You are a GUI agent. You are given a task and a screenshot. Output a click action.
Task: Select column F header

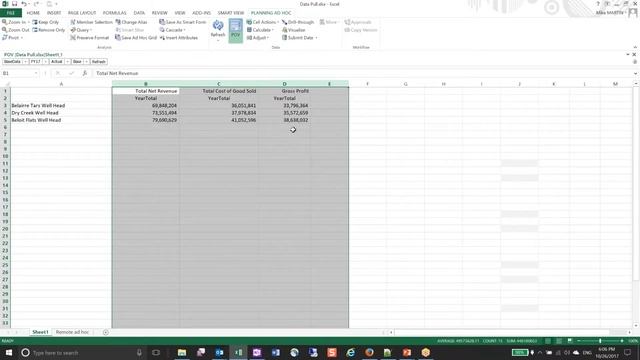(367, 84)
